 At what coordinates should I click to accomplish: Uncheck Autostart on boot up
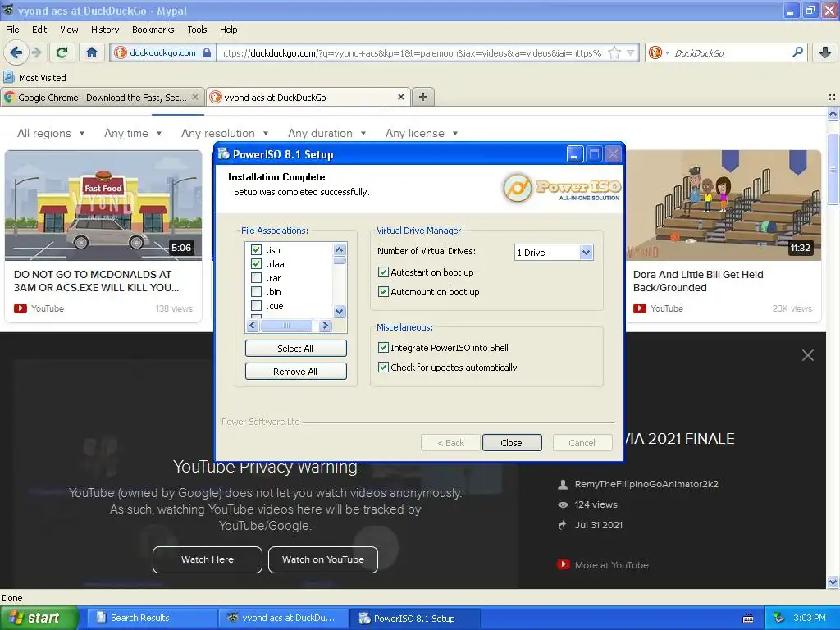pyautogui.click(x=383, y=272)
